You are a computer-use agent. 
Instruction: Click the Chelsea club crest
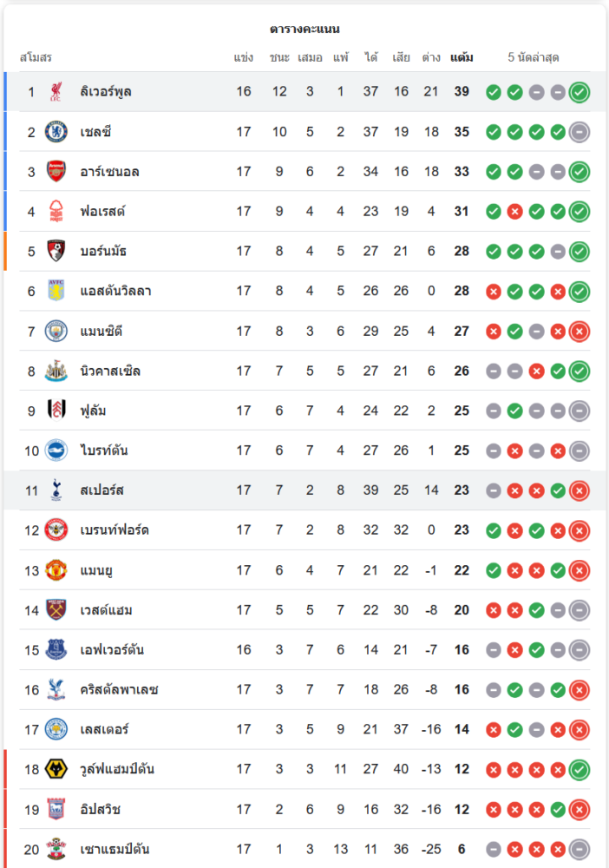click(56, 132)
